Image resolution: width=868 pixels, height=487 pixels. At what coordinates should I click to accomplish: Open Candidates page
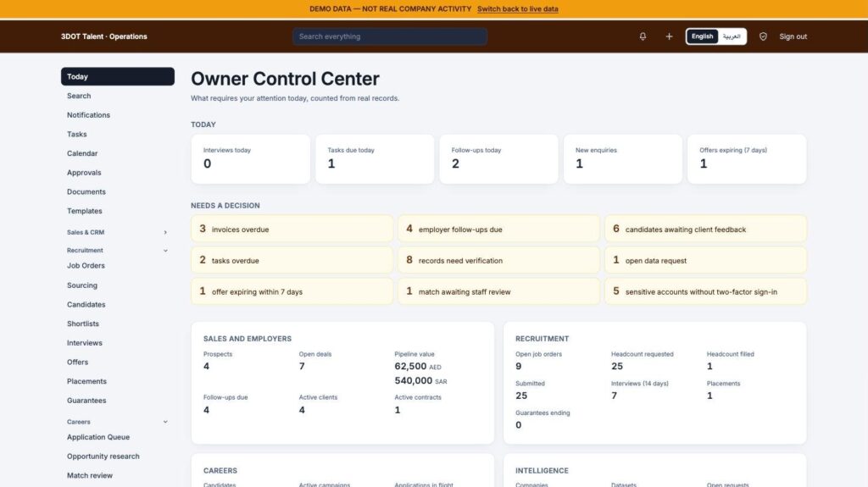tap(117, 304)
